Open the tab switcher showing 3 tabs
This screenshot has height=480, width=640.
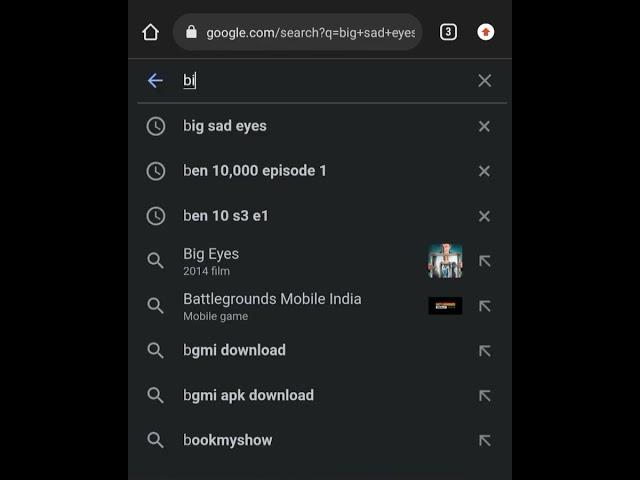coord(448,32)
